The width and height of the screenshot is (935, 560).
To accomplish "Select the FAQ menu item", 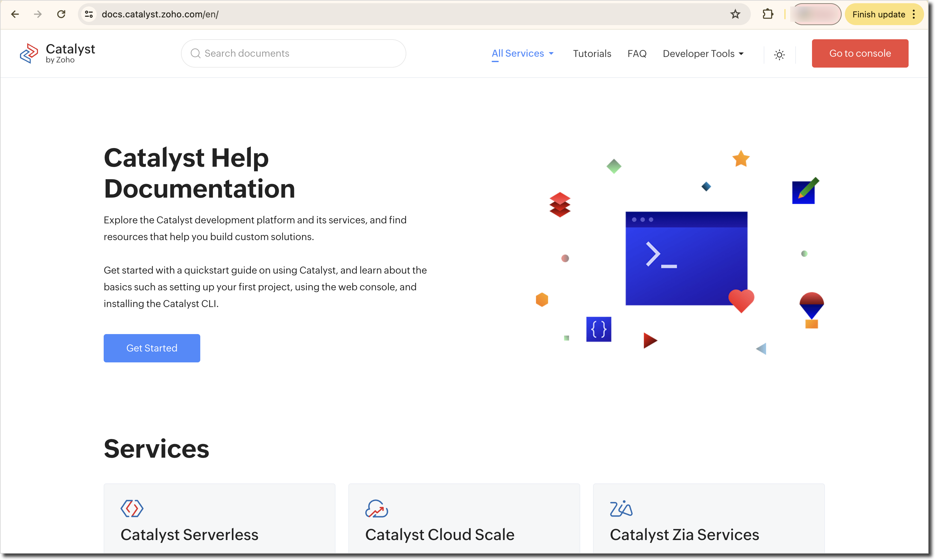I will [x=637, y=53].
